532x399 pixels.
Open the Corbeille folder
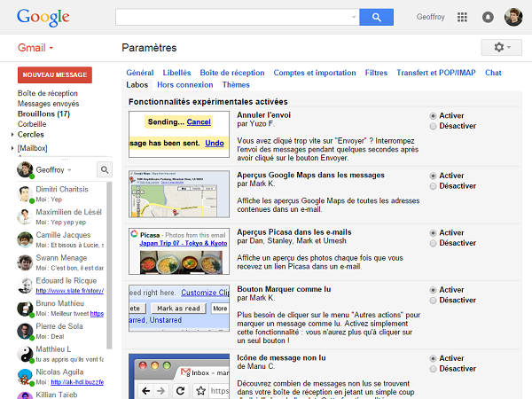pyautogui.click(x=32, y=124)
